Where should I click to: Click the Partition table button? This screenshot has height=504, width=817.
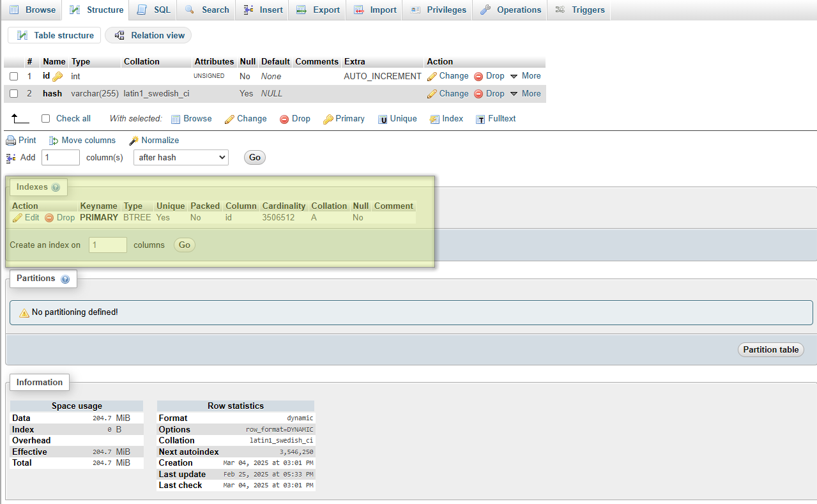(770, 349)
